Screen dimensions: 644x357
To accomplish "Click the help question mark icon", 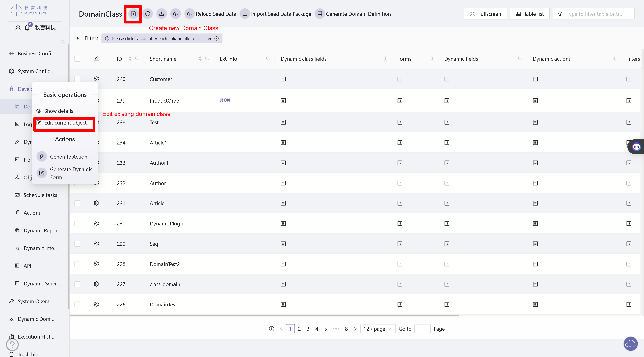I will [12, 344].
